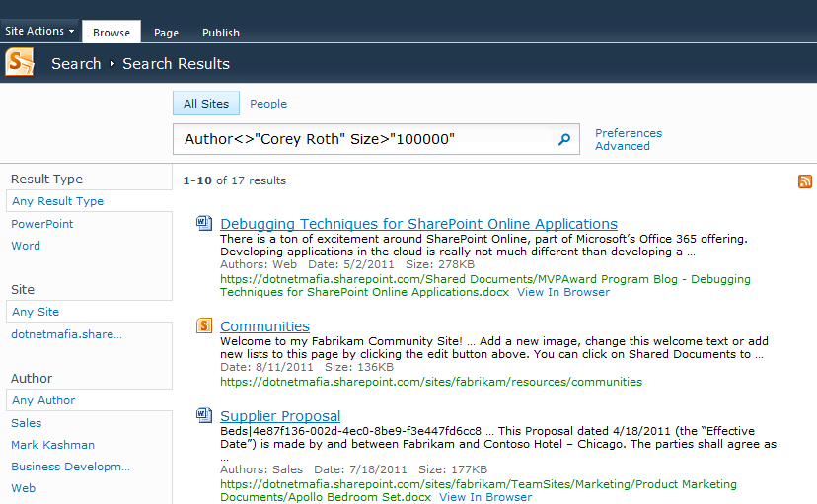Open search Preferences link
Screen dimensions: 817x504
pyautogui.click(x=629, y=133)
